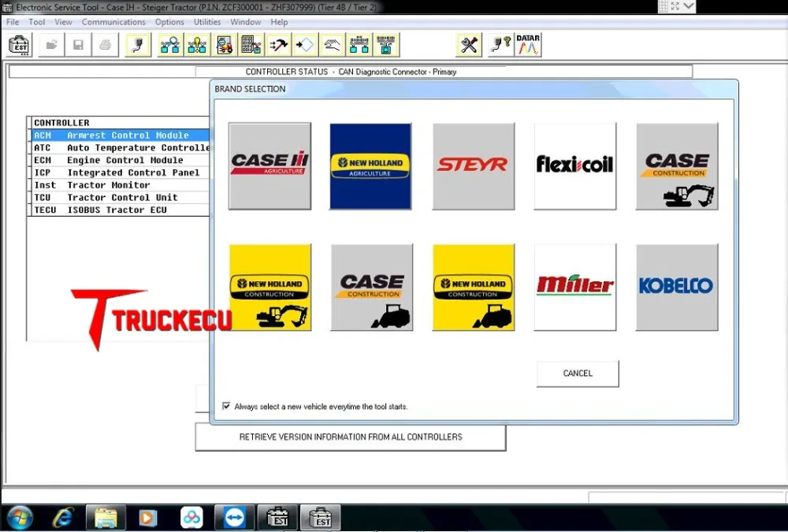
Task: Click the CONTROLLER column header
Action: pyautogui.click(x=120, y=123)
